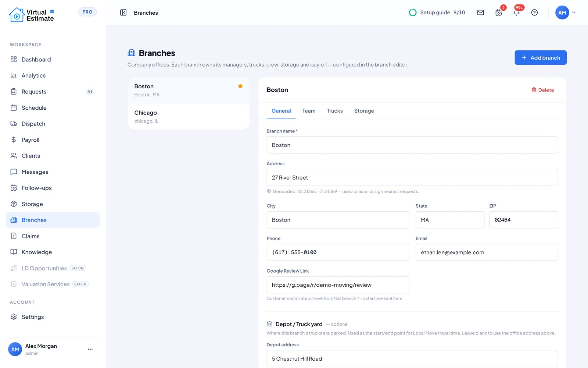Open Messages in the sidebar
Screen dimensions: 588x368
(53, 172)
